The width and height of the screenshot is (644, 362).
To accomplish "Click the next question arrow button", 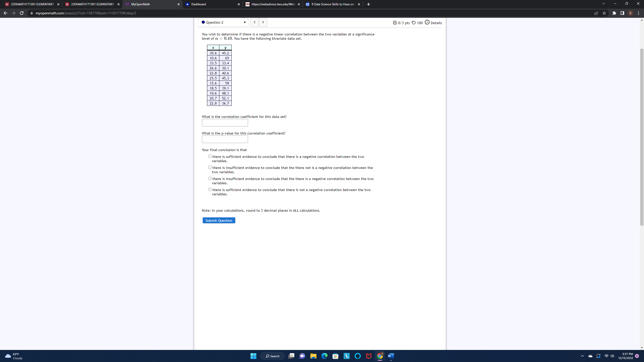I will [263, 22].
